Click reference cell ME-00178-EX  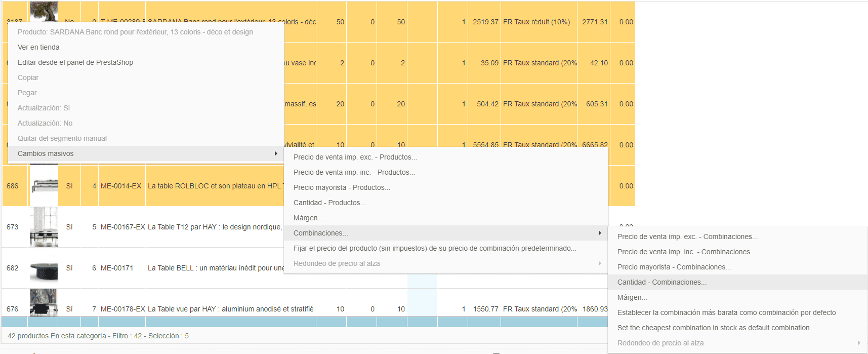point(122,309)
